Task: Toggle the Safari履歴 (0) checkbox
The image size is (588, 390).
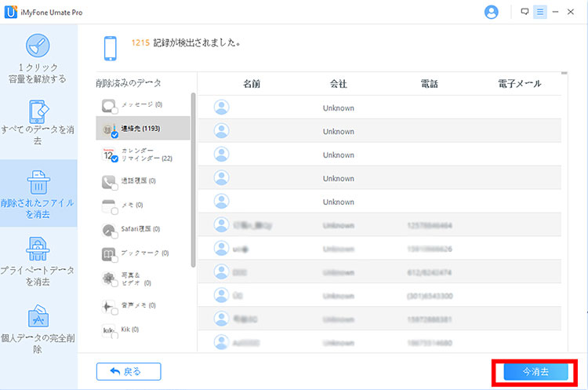Action: [x=114, y=235]
